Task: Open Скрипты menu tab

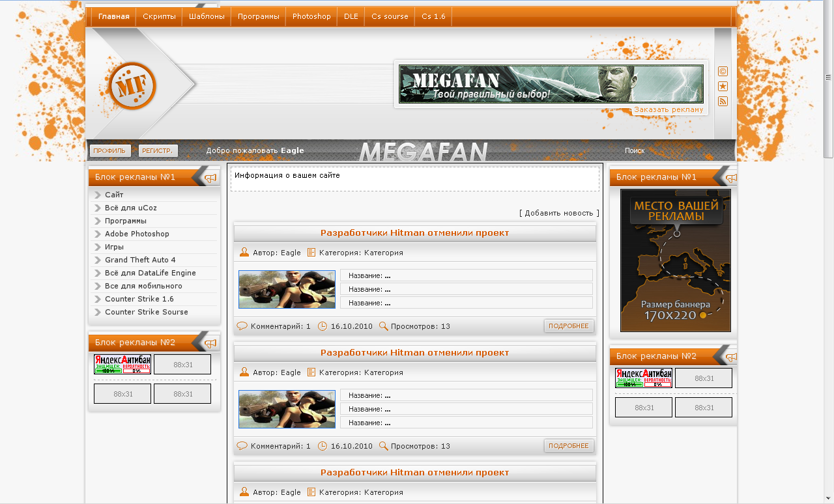Action: (159, 17)
